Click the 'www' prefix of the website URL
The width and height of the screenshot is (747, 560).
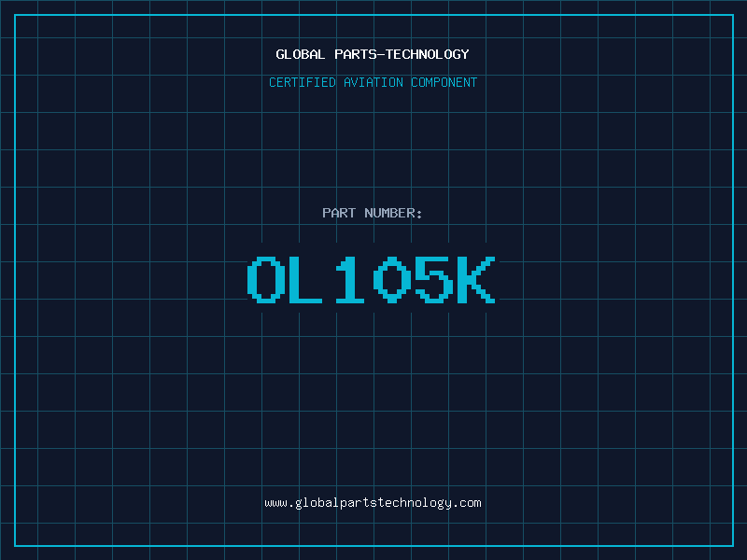[x=275, y=502]
